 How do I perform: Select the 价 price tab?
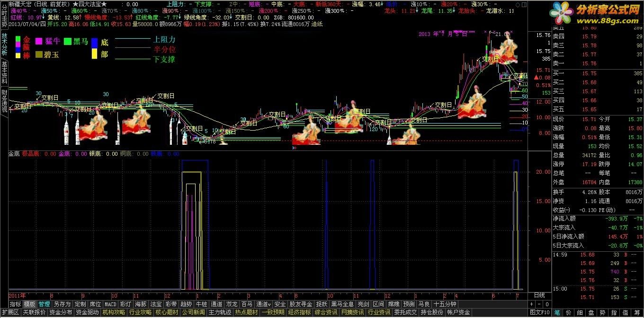click(x=569, y=312)
